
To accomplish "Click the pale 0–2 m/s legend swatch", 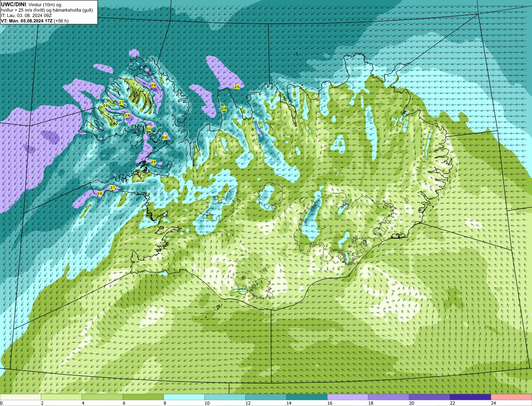I will tap(20, 397).
